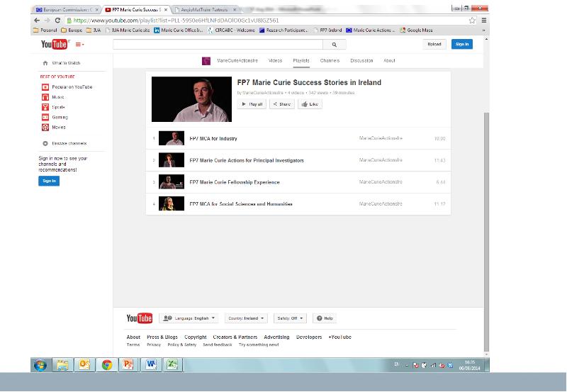Click the browser Forward arrow
Viewport: 567px width, 392px height.
[x=47, y=21]
